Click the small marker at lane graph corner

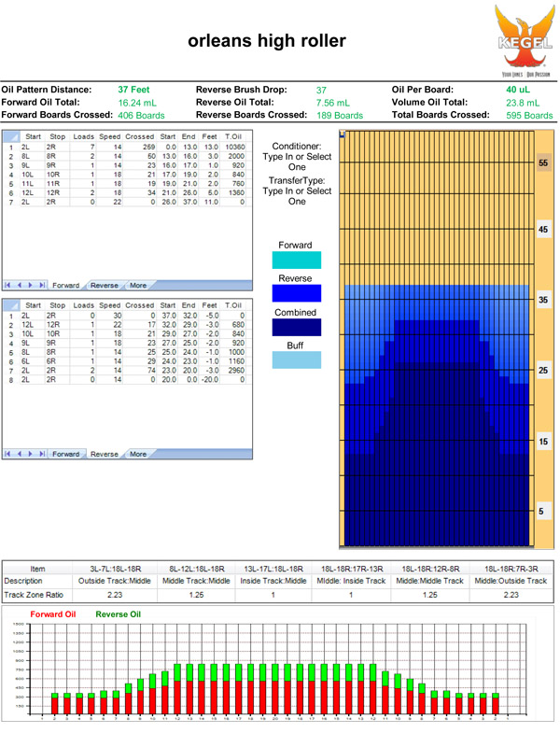[x=343, y=134]
